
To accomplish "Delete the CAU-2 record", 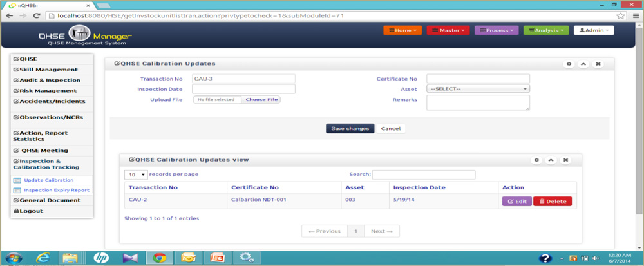I will [552, 202].
